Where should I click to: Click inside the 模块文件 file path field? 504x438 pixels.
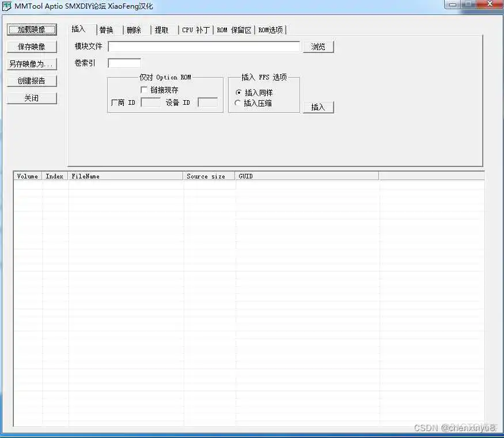[204, 47]
